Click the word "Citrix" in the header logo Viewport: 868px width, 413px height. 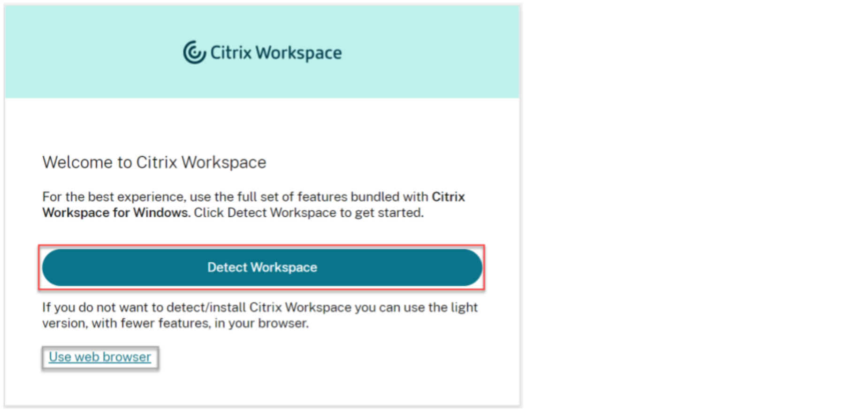coord(231,53)
